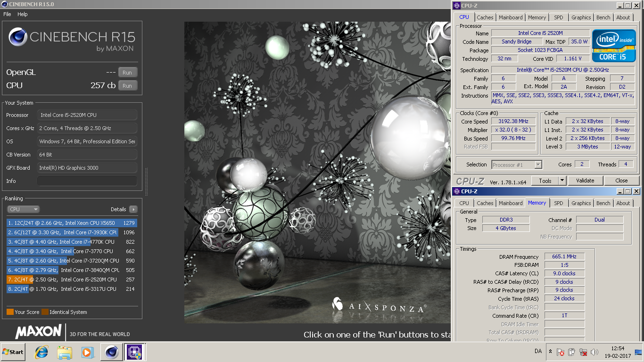
Task: Open the Internet Explorer taskbar icon
Action: [41, 352]
